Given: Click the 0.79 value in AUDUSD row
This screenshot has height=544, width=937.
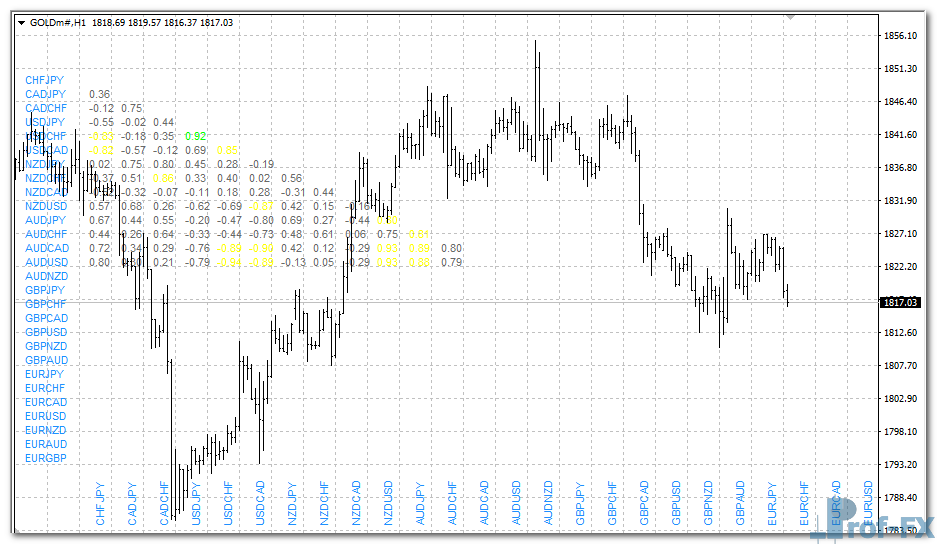Looking at the screenshot, I should pos(452,262).
